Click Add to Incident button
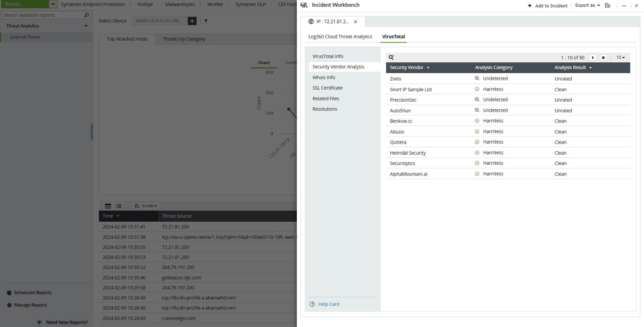644x327 pixels. point(548,6)
